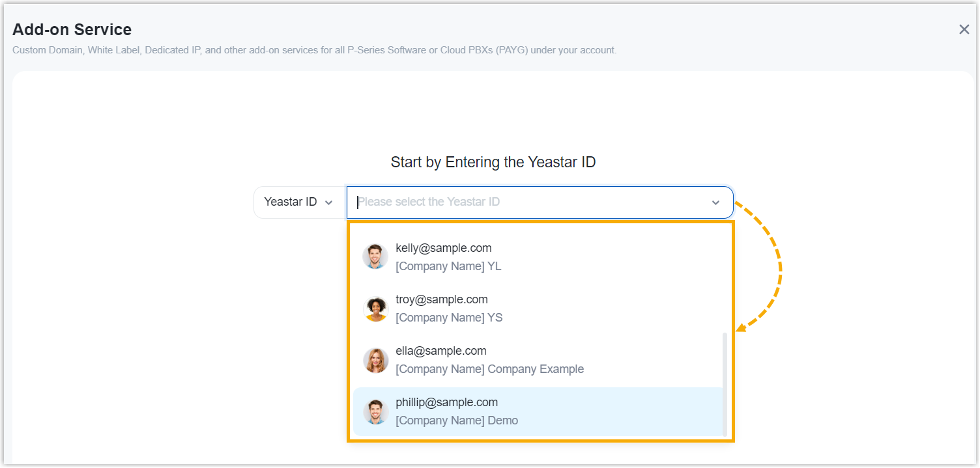Collapse the list using the search field arrow
Screen dimensions: 980x468
click(715, 203)
